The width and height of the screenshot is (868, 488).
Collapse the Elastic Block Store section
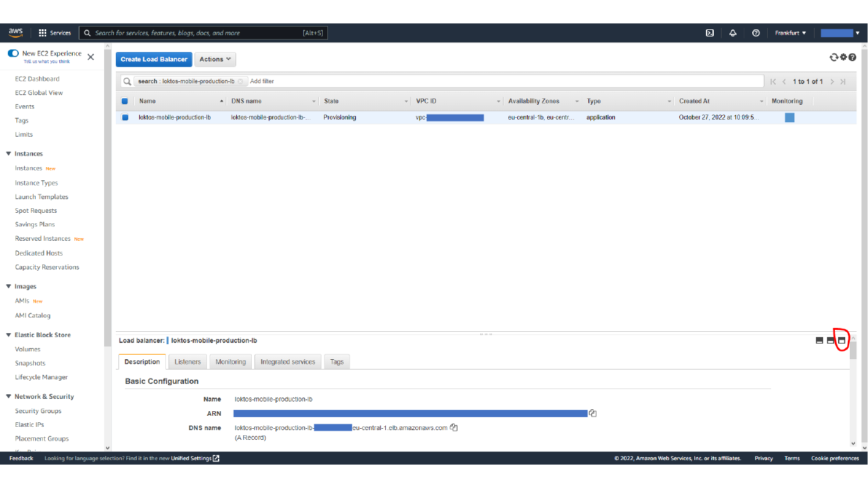8,335
